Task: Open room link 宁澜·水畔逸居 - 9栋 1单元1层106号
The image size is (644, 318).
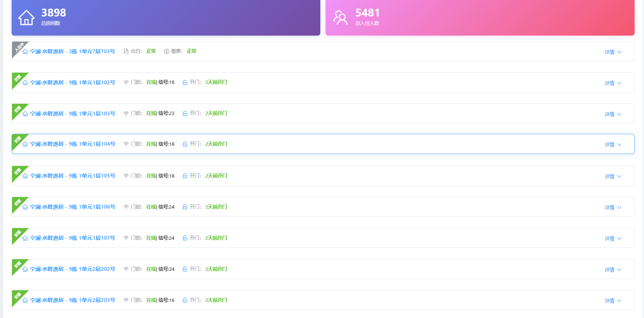Action: click(x=73, y=207)
